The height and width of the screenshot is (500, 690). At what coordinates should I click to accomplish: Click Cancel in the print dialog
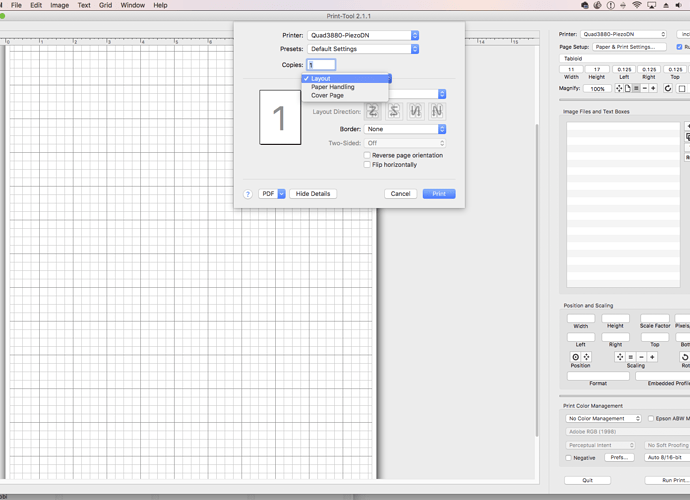click(x=400, y=194)
